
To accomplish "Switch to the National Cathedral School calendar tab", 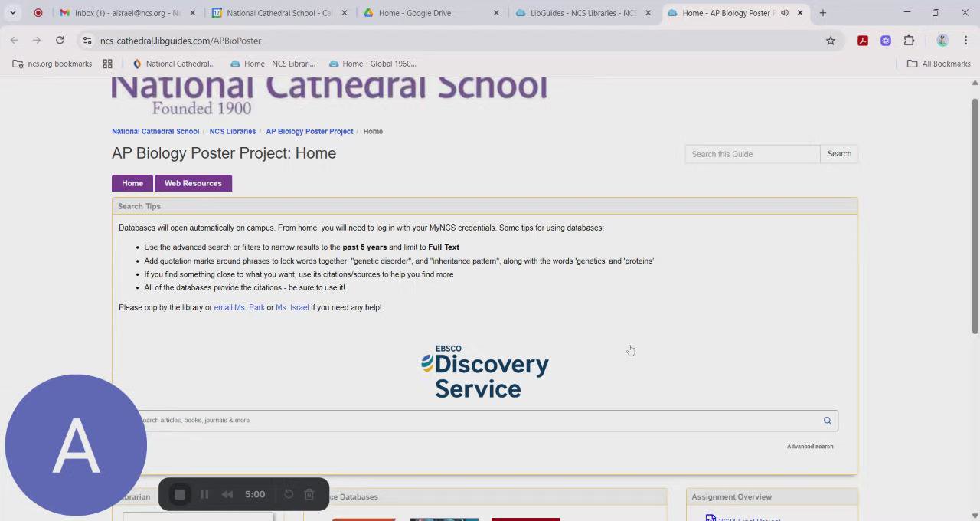I will pyautogui.click(x=278, y=13).
